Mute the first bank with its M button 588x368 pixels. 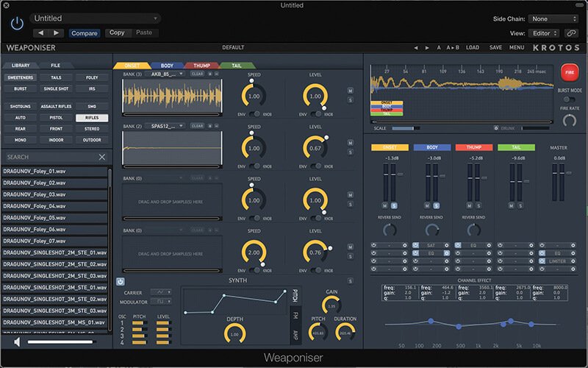pos(350,91)
